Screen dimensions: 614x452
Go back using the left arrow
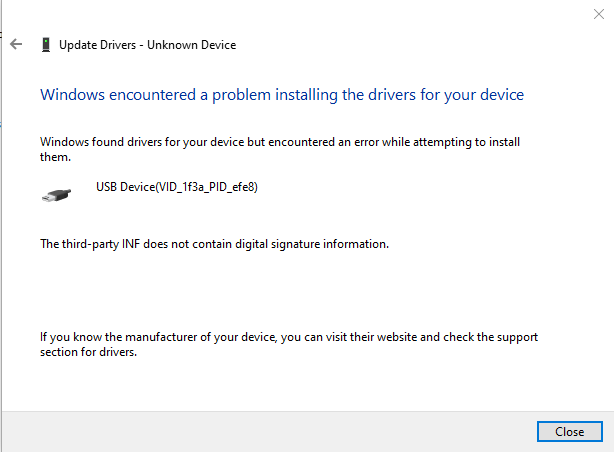[16, 44]
